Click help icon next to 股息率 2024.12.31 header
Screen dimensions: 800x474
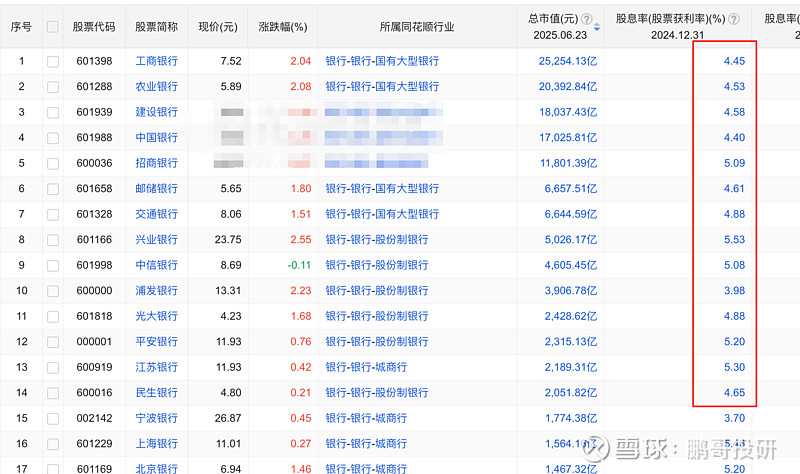(x=734, y=19)
